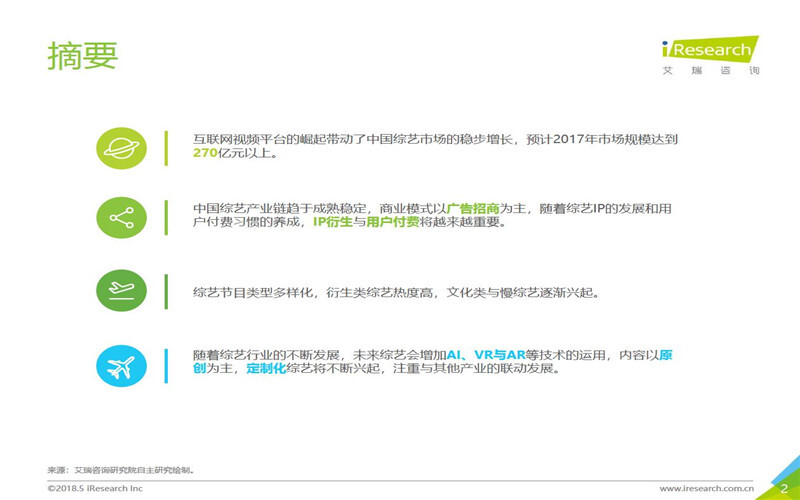800x500 pixels.
Task: Click the green 用户付费 keyword
Action: pyautogui.click(x=393, y=223)
